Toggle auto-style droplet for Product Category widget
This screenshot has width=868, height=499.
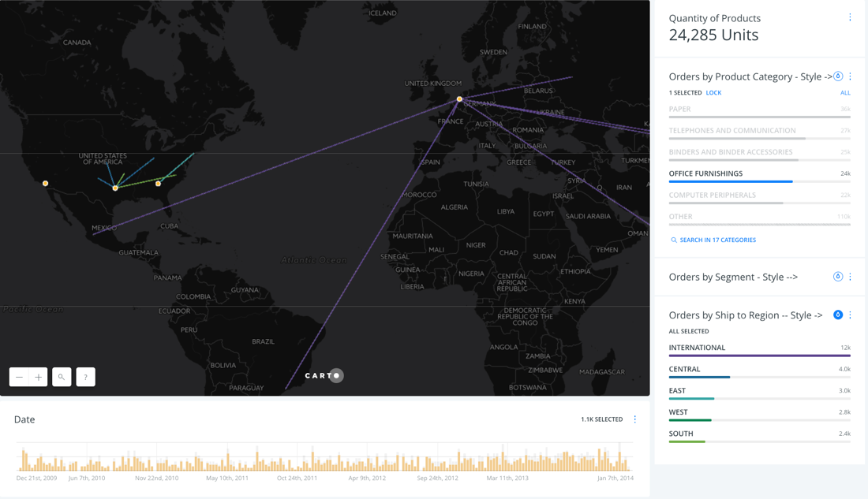click(838, 76)
